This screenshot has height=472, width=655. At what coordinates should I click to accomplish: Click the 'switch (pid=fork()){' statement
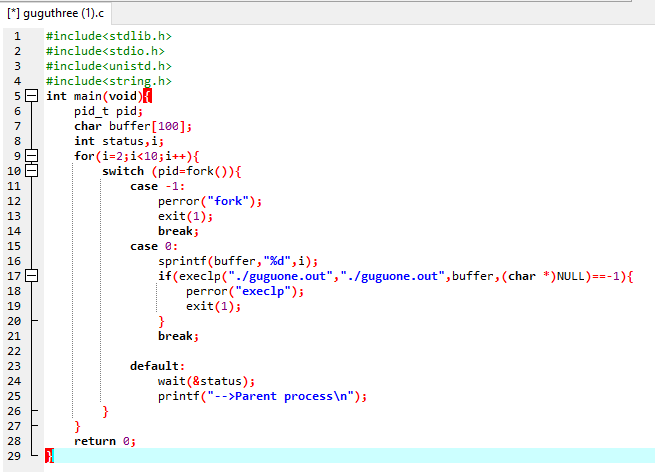pyautogui.click(x=172, y=171)
